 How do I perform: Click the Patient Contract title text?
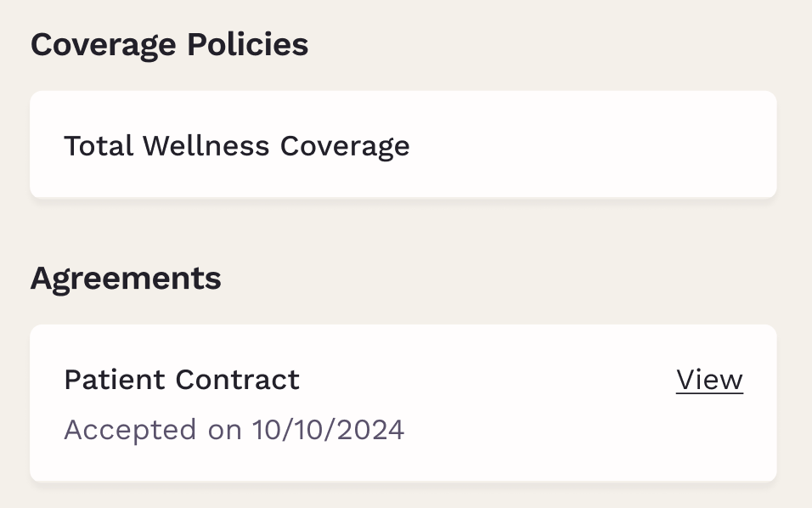click(182, 380)
